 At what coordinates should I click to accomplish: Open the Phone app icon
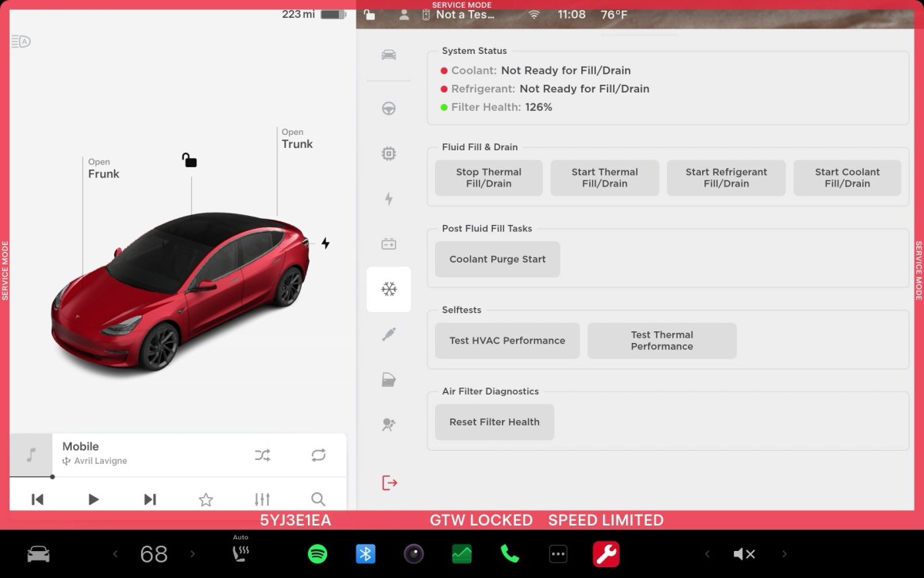pyautogui.click(x=510, y=553)
